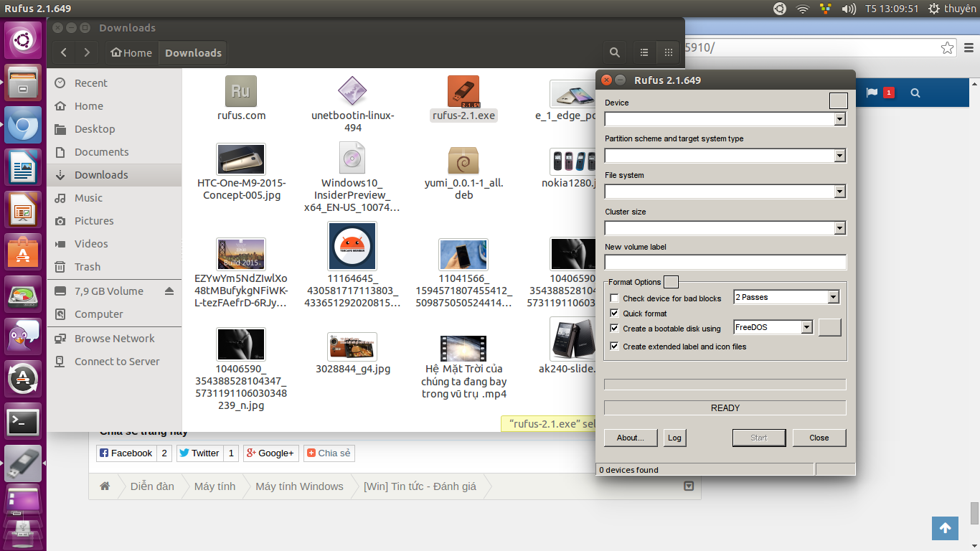This screenshot has width=980, height=551.
Task: Share page on Facebook
Action: [126, 453]
